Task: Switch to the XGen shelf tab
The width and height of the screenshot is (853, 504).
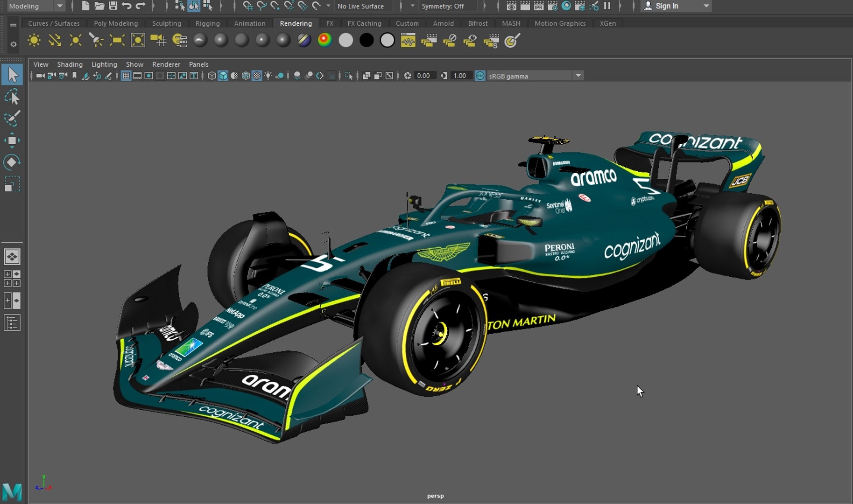Action: point(607,23)
